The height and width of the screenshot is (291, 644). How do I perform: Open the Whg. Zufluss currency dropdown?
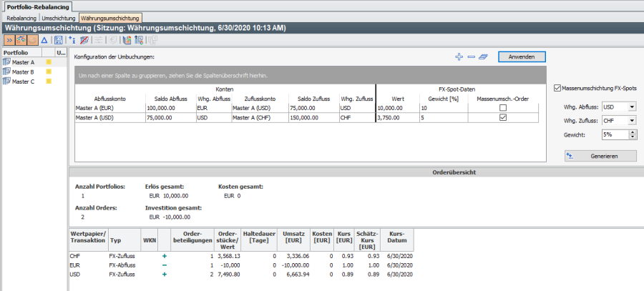[631, 120]
